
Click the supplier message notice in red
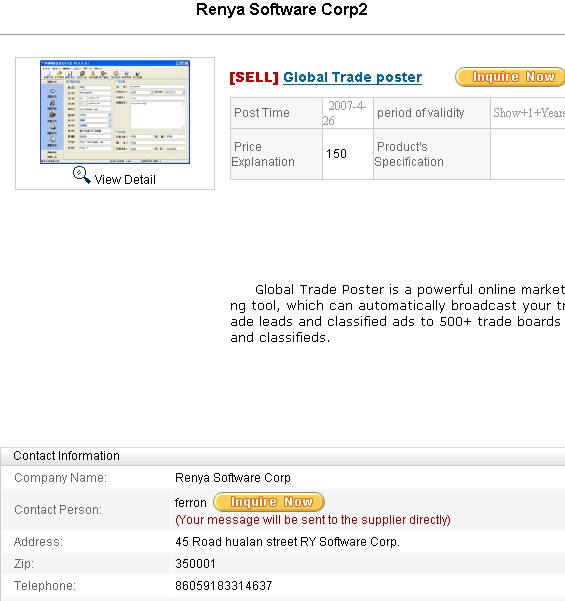(x=313, y=520)
